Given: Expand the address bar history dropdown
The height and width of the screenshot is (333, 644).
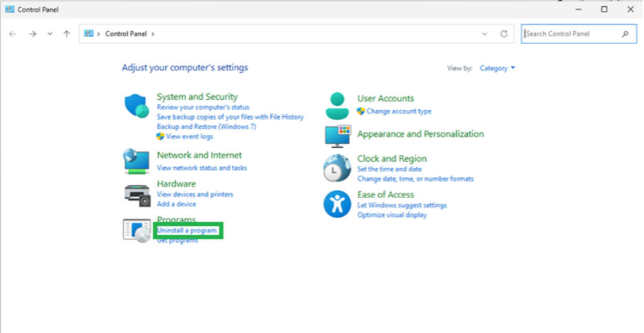Looking at the screenshot, I should (x=484, y=34).
